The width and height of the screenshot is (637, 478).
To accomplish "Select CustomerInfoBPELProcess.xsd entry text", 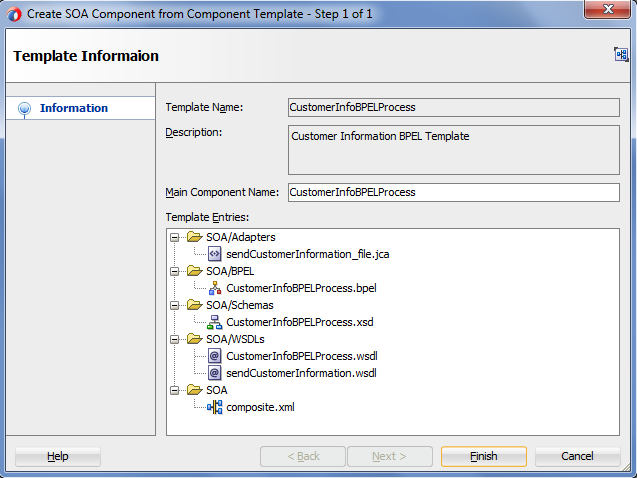I will click(x=299, y=322).
